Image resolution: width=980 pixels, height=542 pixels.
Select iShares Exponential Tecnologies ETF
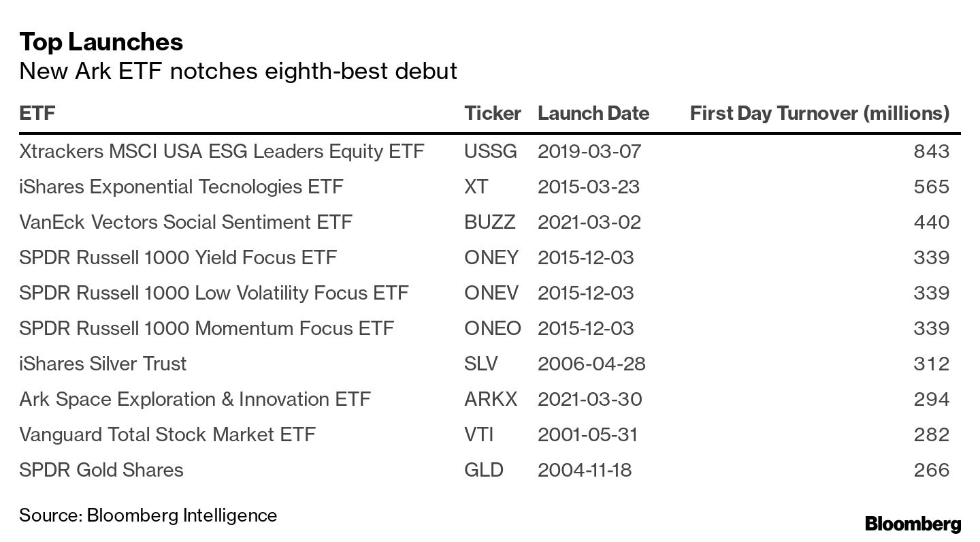click(181, 187)
